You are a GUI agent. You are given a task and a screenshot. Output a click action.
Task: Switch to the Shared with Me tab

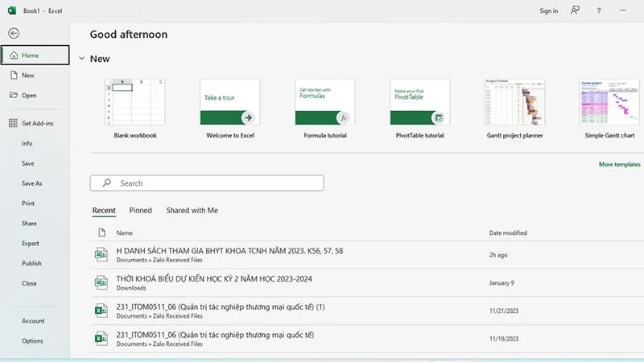192,210
